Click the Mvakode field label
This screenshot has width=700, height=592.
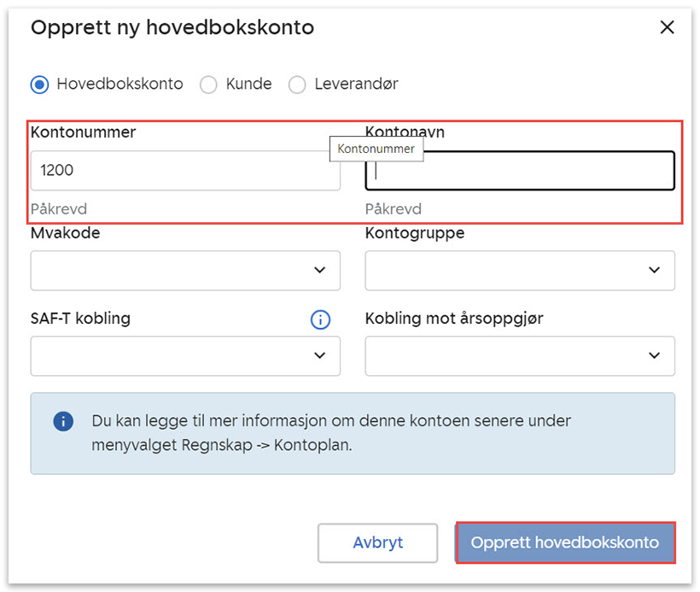click(x=66, y=233)
